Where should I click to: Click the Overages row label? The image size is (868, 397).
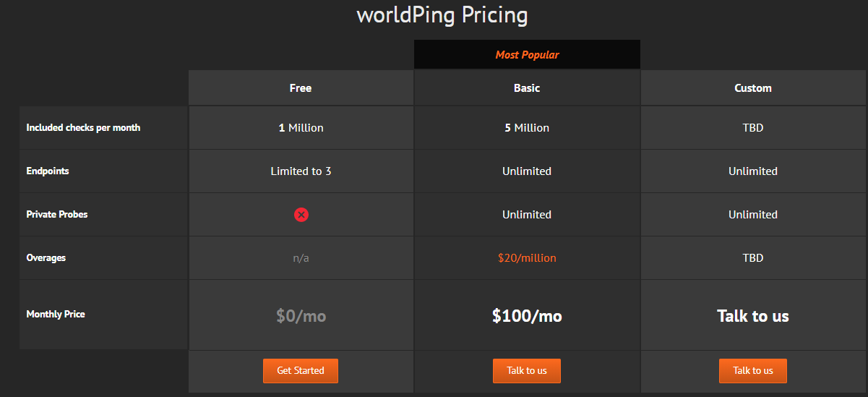pyautogui.click(x=46, y=258)
